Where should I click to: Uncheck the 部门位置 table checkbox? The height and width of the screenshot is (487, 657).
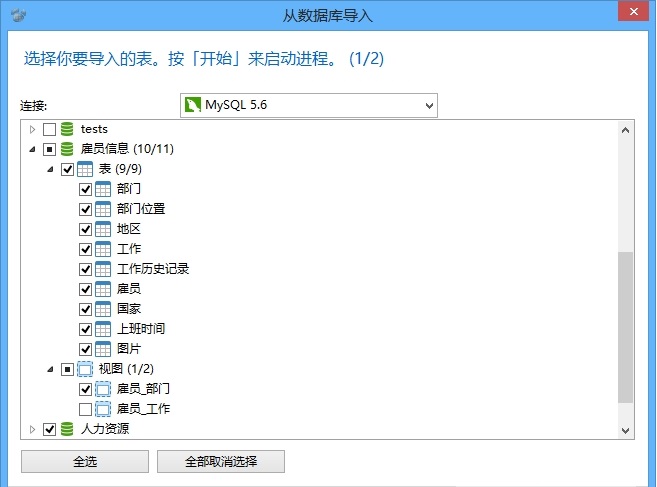(x=85, y=209)
